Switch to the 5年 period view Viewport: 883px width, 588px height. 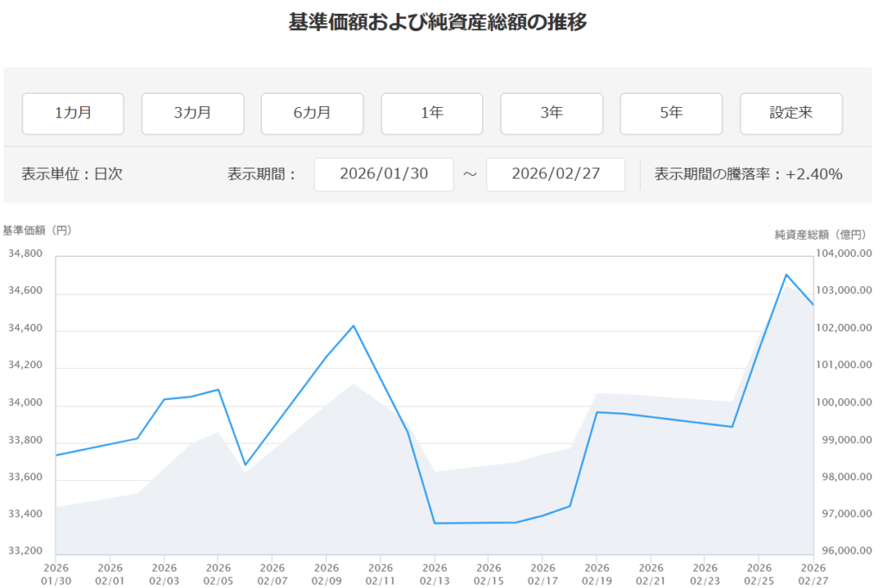coord(671,114)
